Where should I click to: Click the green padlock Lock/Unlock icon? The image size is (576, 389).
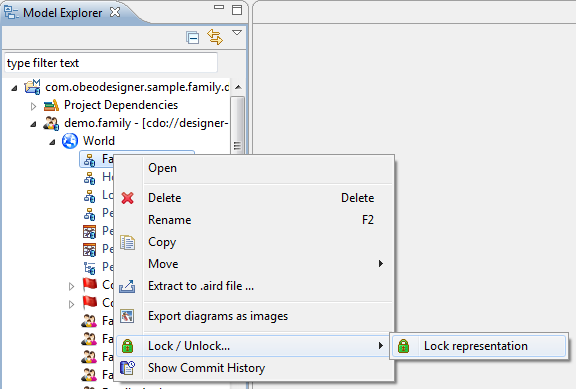(127, 346)
